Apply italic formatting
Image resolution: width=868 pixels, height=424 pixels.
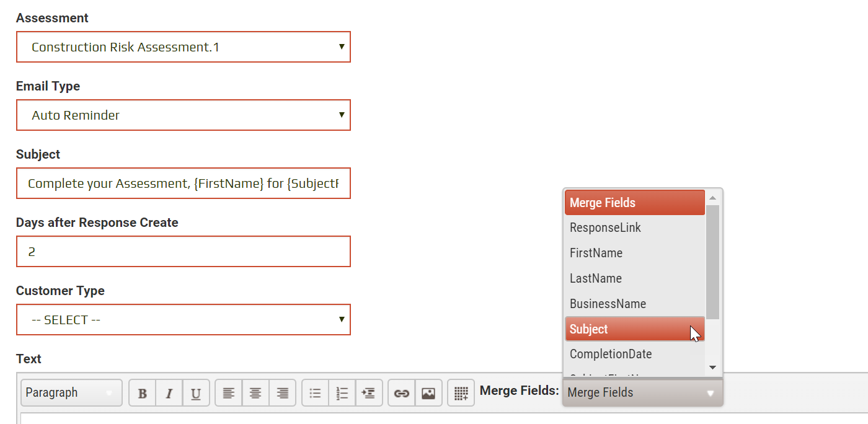pos(169,393)
